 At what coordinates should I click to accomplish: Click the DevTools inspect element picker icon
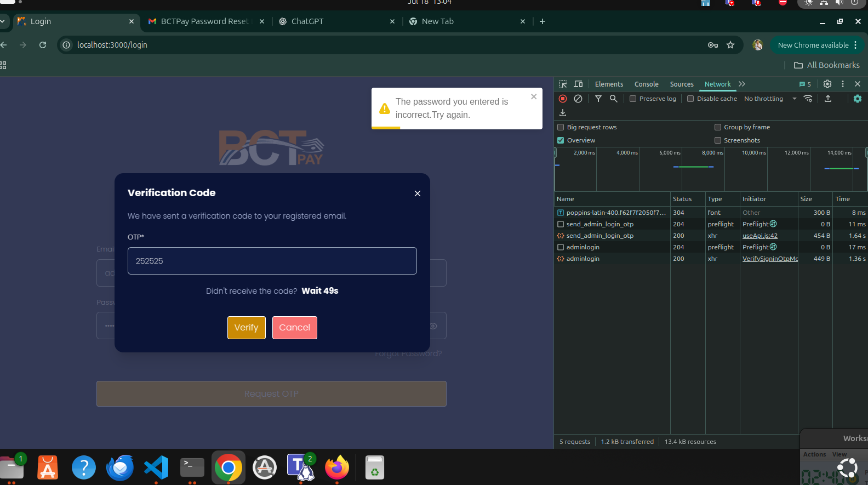(x=563, y=84)
